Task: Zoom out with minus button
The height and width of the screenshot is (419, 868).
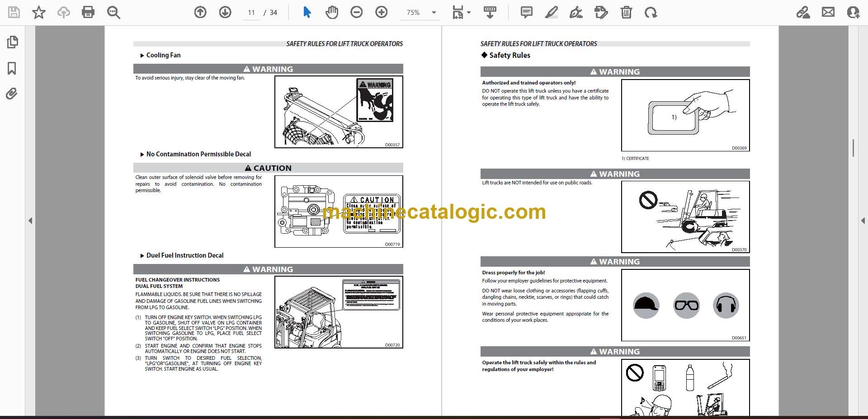Action: tap(357, 12)
